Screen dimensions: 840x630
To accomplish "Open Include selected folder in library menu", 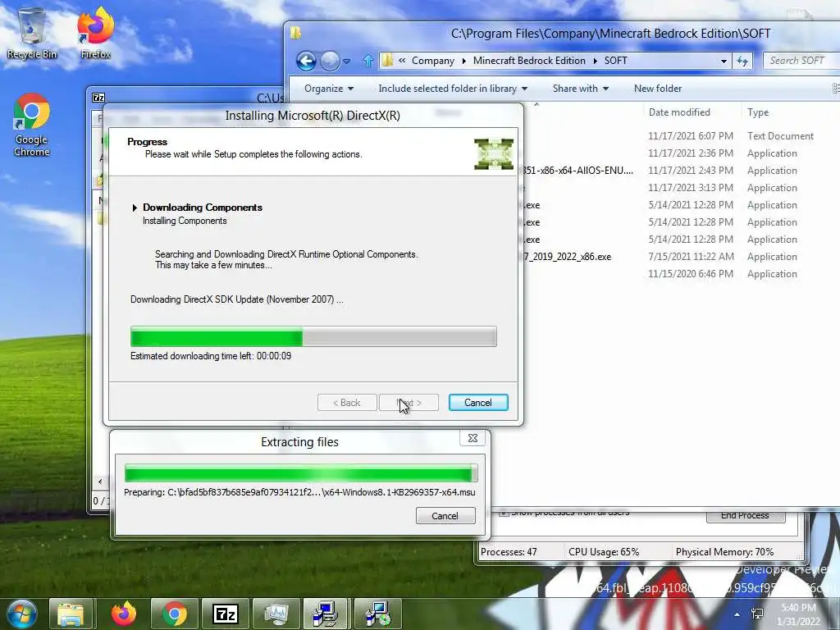I will 453,89.
